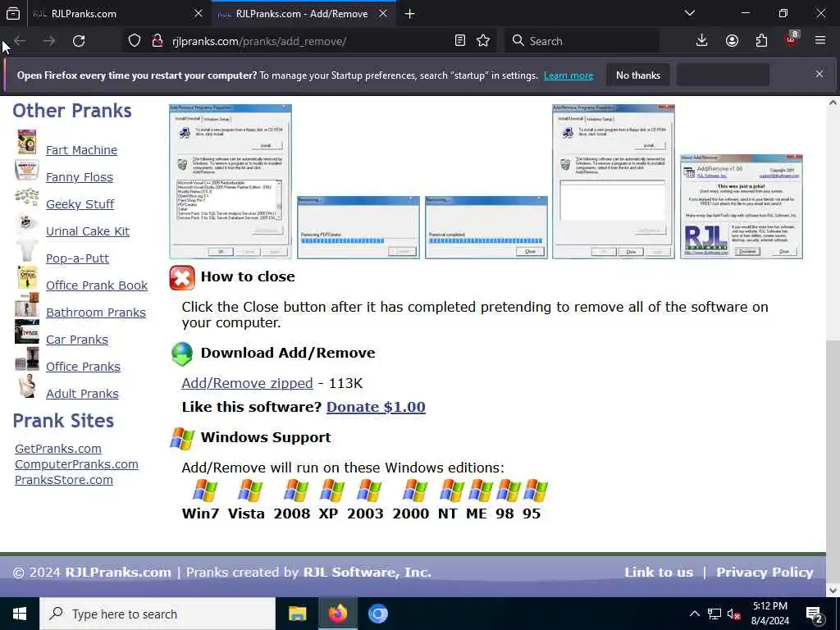The image size is (840, 630).
Task: Click the No thanks button
Action: (x=638, y=75)
